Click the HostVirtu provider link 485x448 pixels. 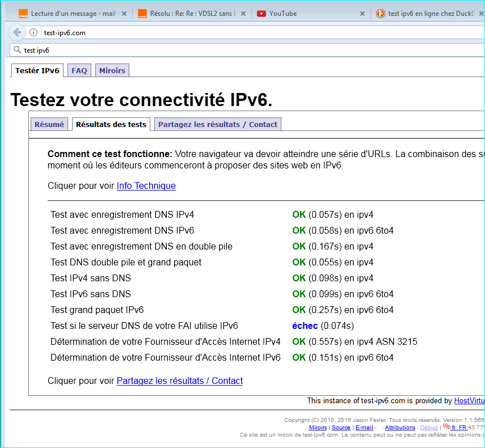pos(469,400)
